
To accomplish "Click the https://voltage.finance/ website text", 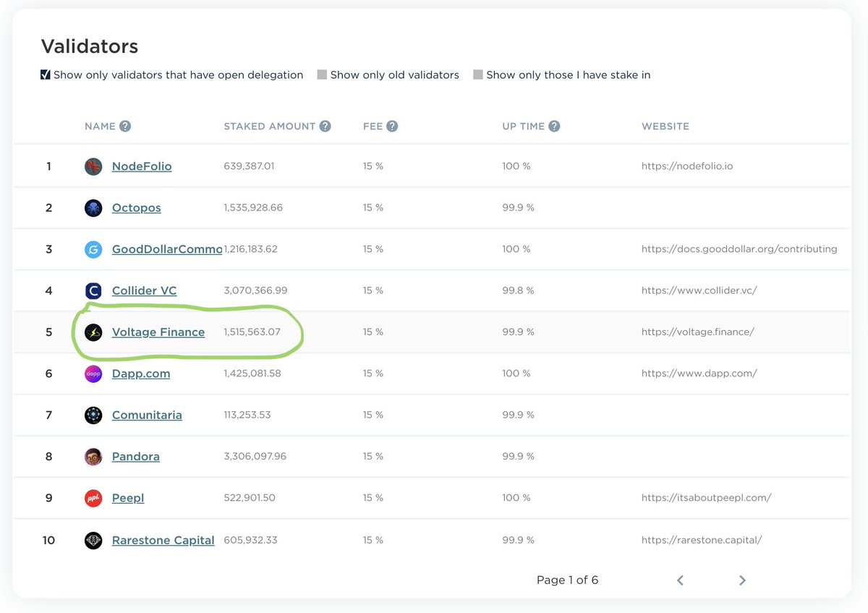I will coord(698,332).
